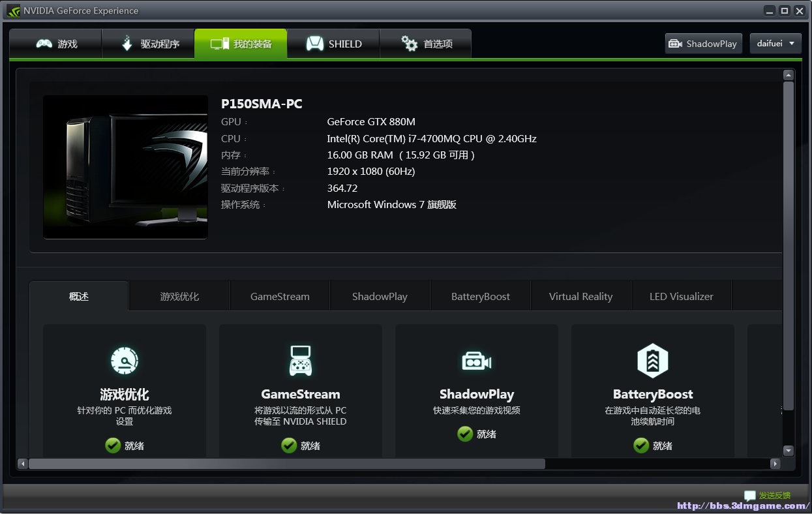The width and height of the screenshot is (812, 514).
Task: Click driver version 364.72
Action: coord(342,189)
